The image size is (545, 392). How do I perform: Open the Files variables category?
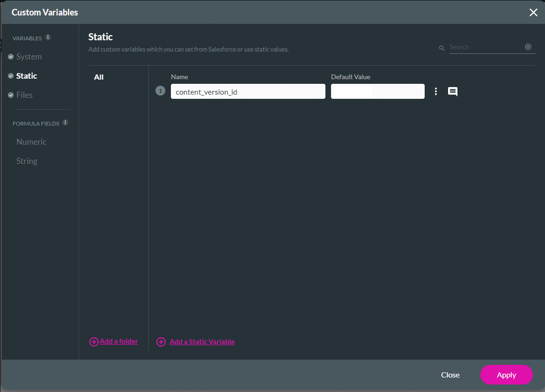coord(24,95)
